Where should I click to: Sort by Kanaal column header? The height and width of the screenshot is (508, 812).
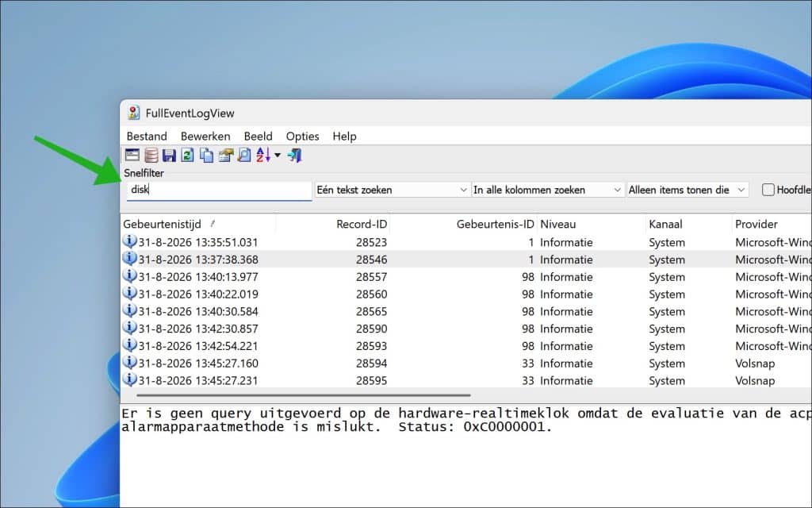(689, 224)
